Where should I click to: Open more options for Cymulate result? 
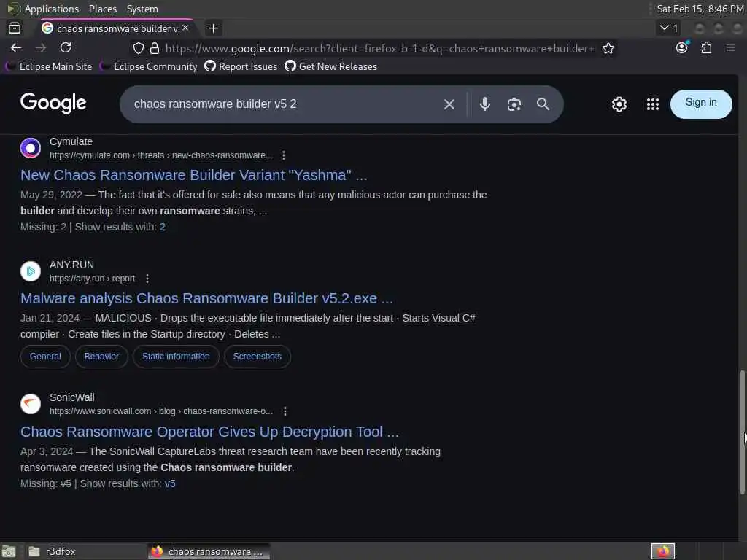pyautogui.click(x=284, y=155)
